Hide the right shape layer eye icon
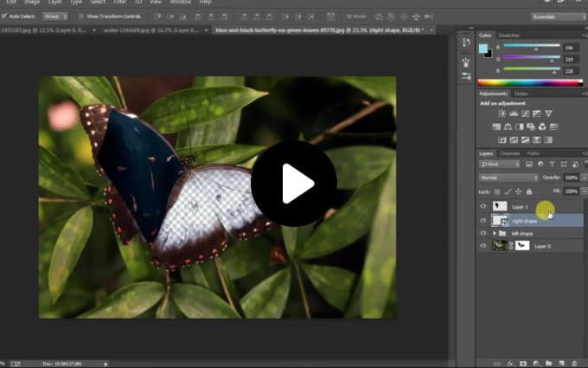 pos(483,221)
